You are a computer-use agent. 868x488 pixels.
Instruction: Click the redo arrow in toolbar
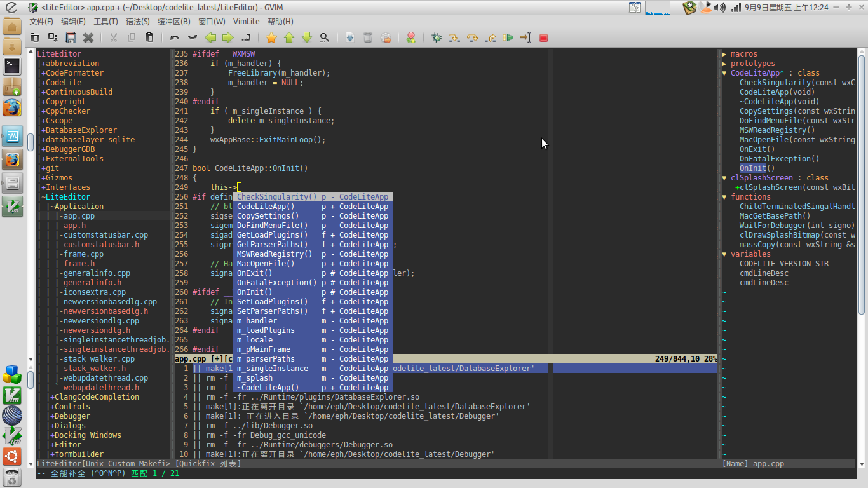[193, 37]
